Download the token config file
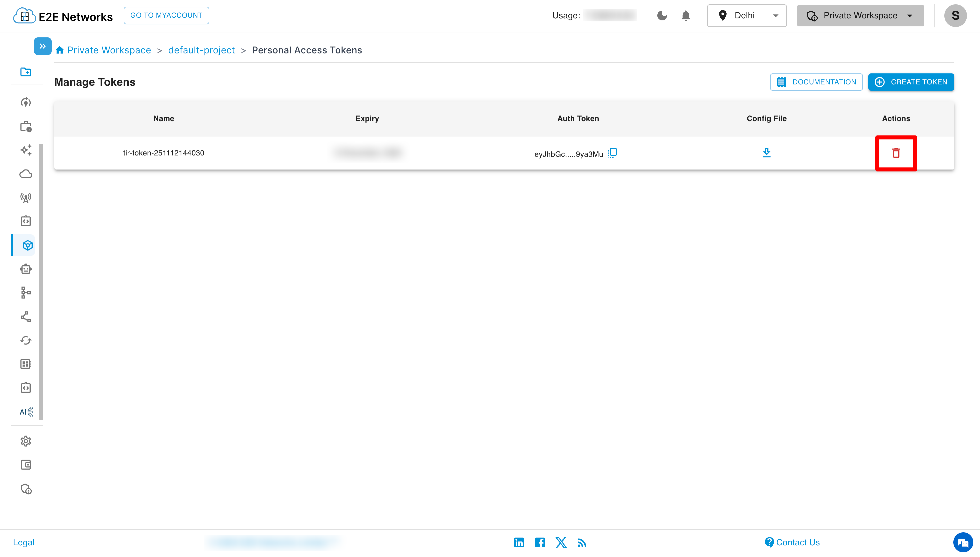 click(766, 153)
